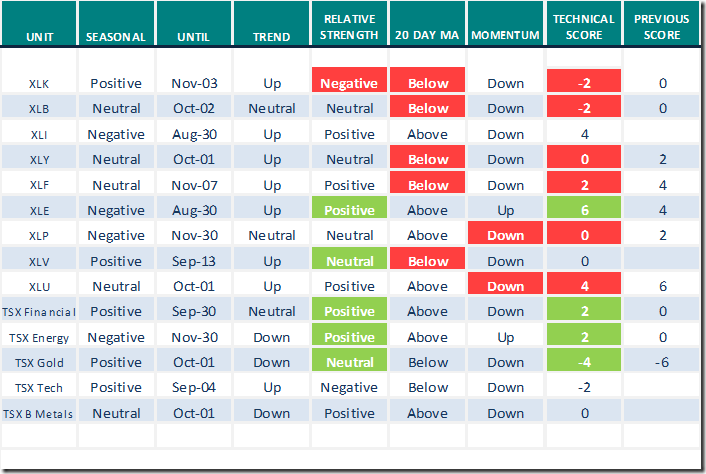Image resolution: width=706 pixels, height=474 pixels.
Task: Click the red Negative relative strength cell
Action: pyautogui.click(x=349, y=83)
